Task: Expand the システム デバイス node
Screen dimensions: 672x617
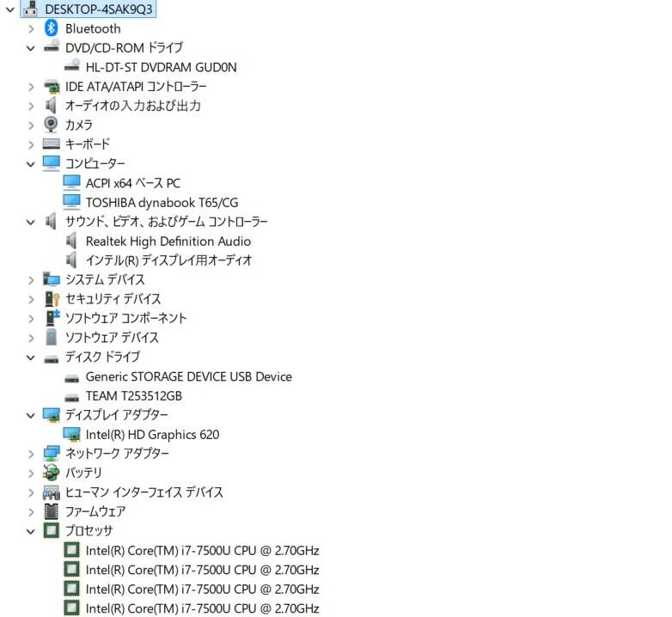Action: pyautogui.click(x=31, y=280)
